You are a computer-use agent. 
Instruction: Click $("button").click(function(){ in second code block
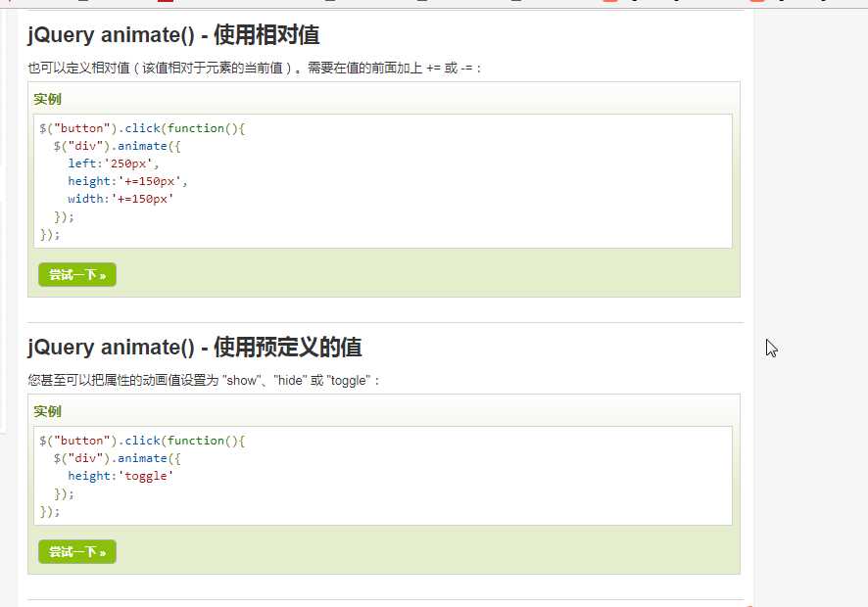pos(142,441)
